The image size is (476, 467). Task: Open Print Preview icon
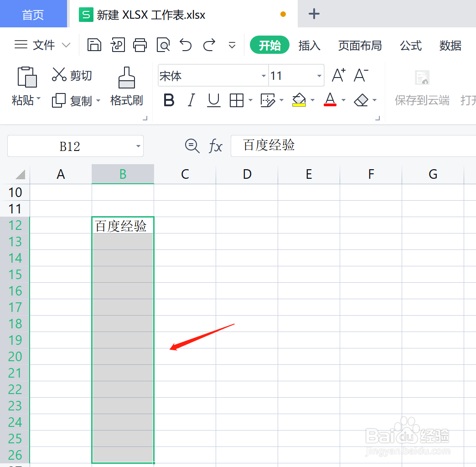point(163,45)
